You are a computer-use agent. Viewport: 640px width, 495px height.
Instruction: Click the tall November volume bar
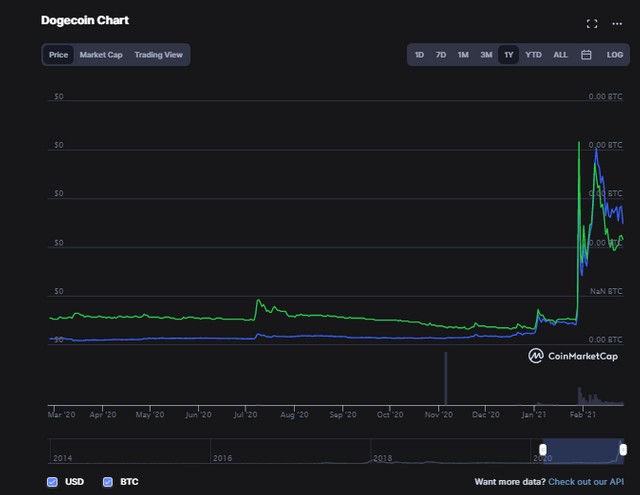(446, 378)
